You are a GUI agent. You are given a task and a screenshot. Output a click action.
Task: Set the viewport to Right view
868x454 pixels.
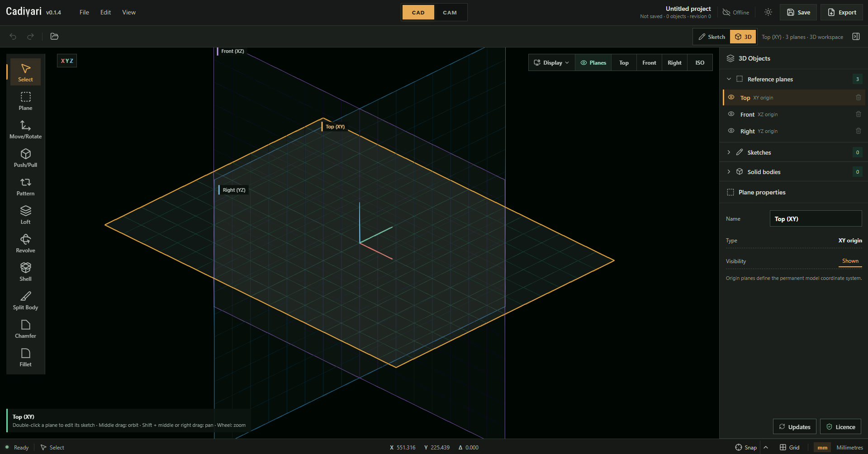674,63
